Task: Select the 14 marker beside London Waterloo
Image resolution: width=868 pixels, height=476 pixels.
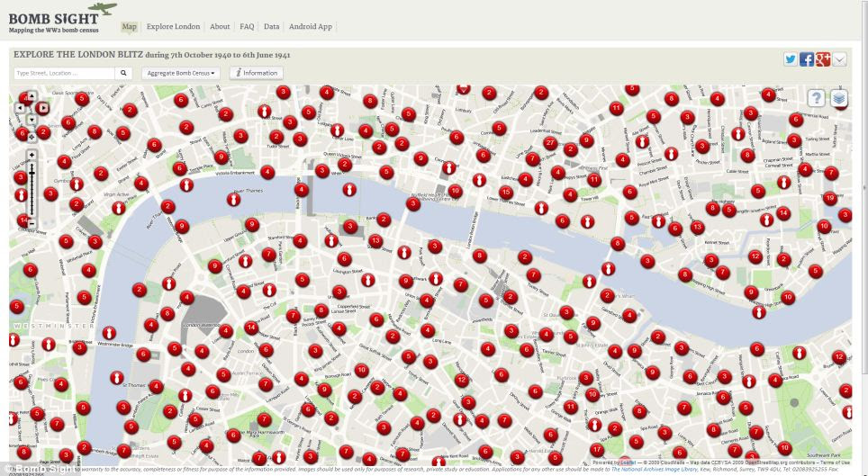Action: pos(251,328)
